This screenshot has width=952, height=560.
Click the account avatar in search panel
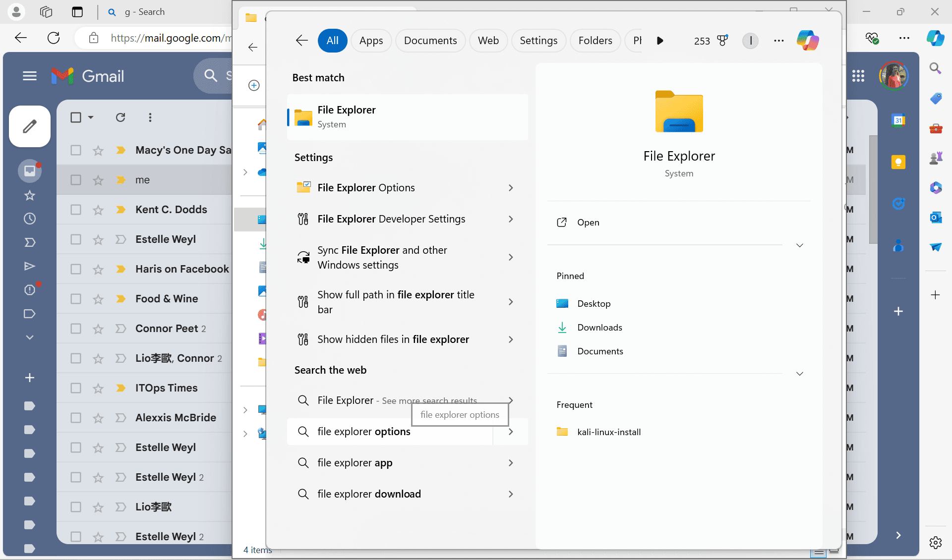(x=750, y=41)
